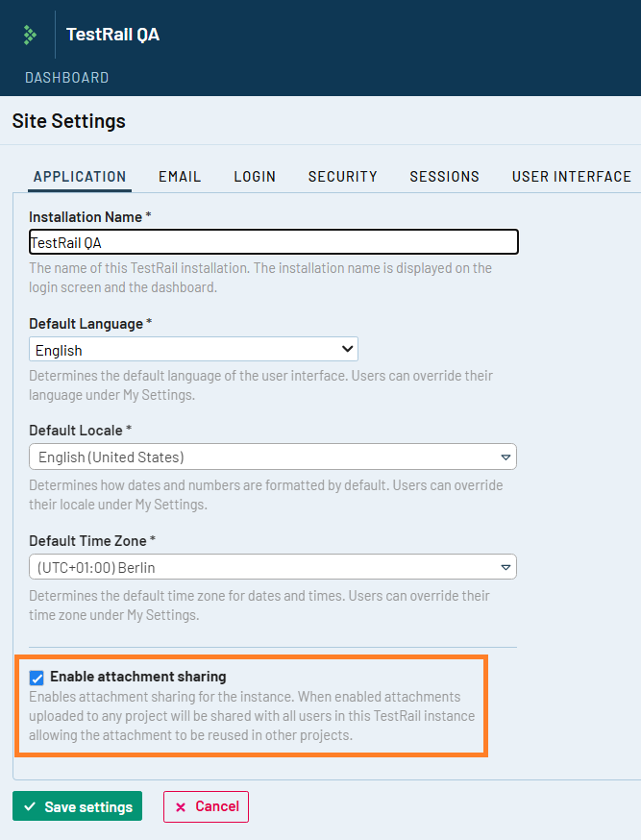This screenshot has width=641, height=840.
Task: Go to the User Interface tab
Action: [x=572, y=177]
